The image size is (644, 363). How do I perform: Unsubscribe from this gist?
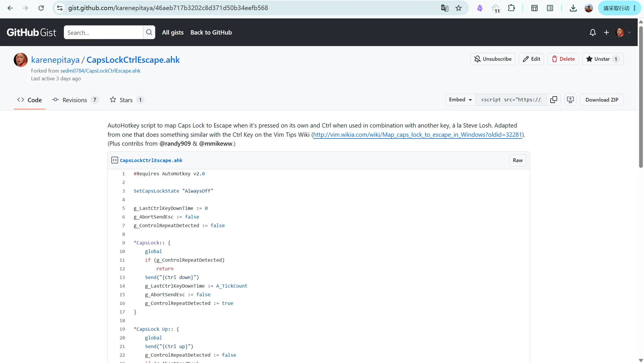493,59
